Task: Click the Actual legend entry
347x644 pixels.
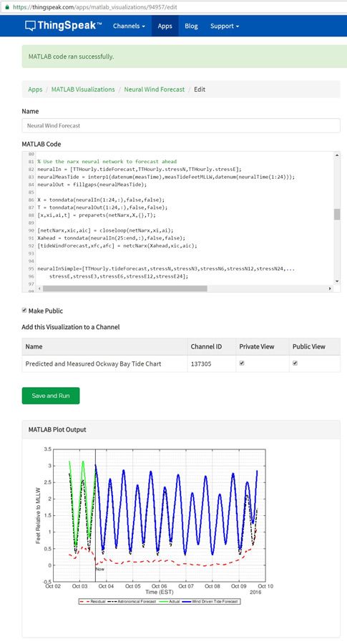Action: point(167,601)
